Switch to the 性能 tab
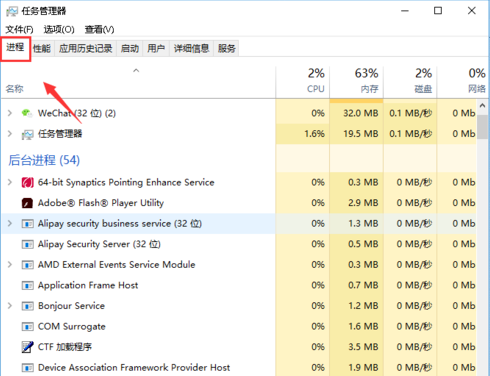Viewport: 490px width, 376px height. [42, 49]
